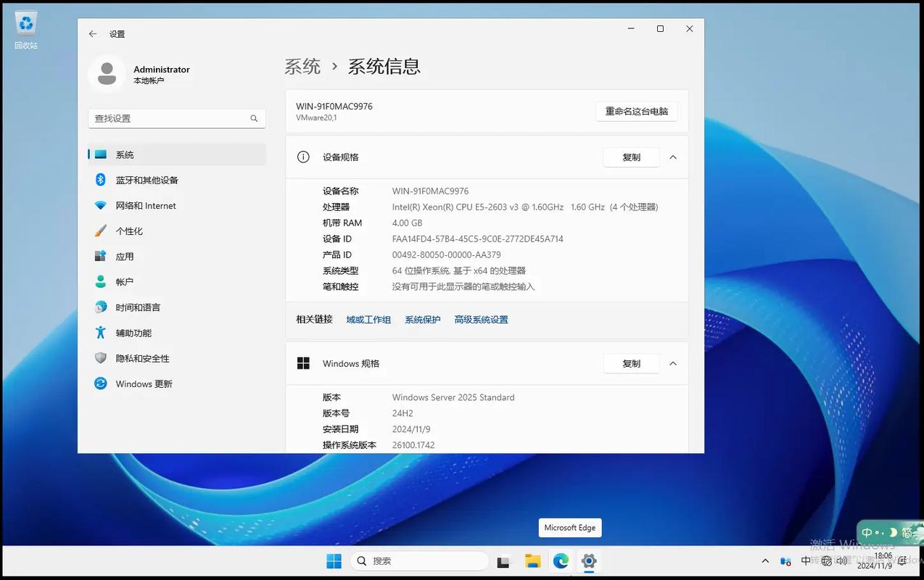Launch Microsoft Edge from the taskbar
The height and width of the screenshot is (580, 924).
(560, 560)
